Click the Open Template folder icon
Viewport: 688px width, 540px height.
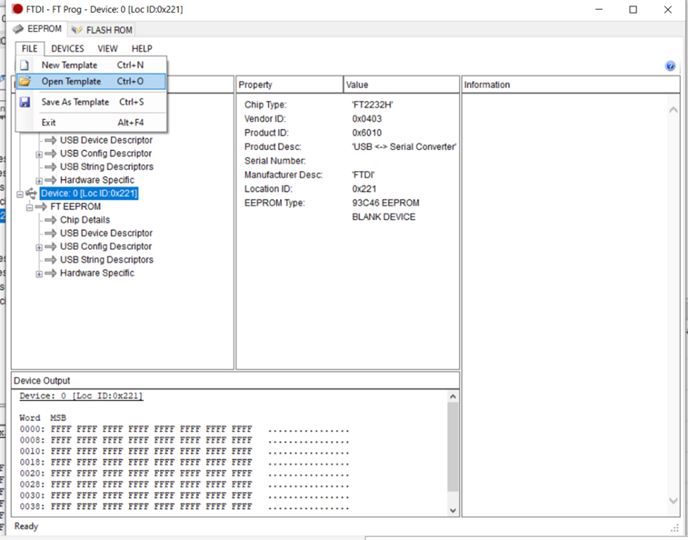coord(25,81)
